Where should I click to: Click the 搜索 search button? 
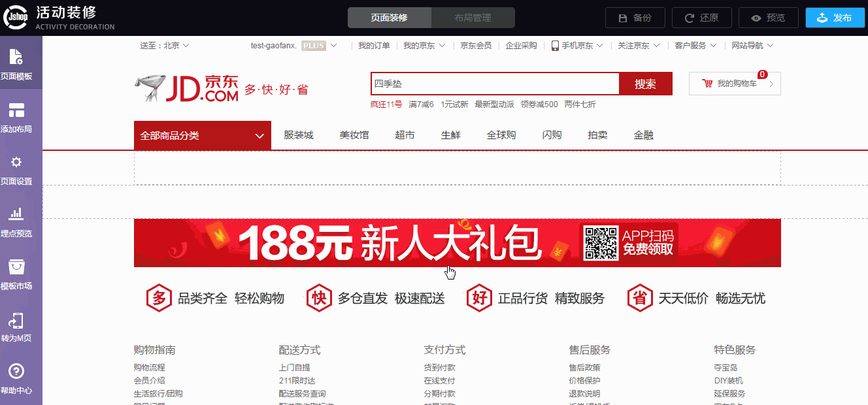(645, 84)
